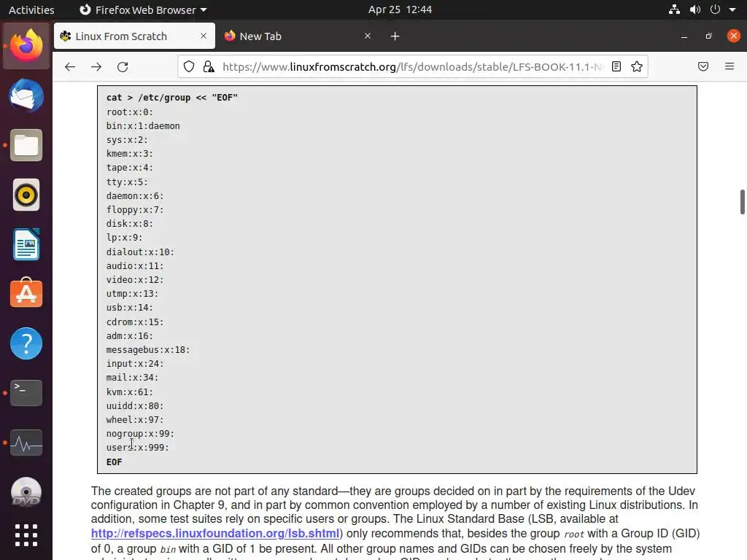Launch Thunderbird Mail from the dock

point(26,96)
